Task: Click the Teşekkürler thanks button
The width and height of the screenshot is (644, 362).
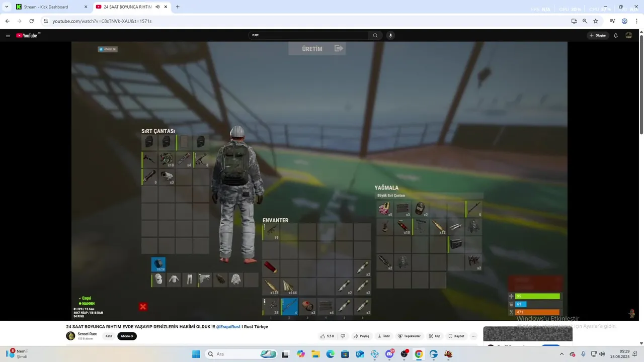Action: click(409, 336)
